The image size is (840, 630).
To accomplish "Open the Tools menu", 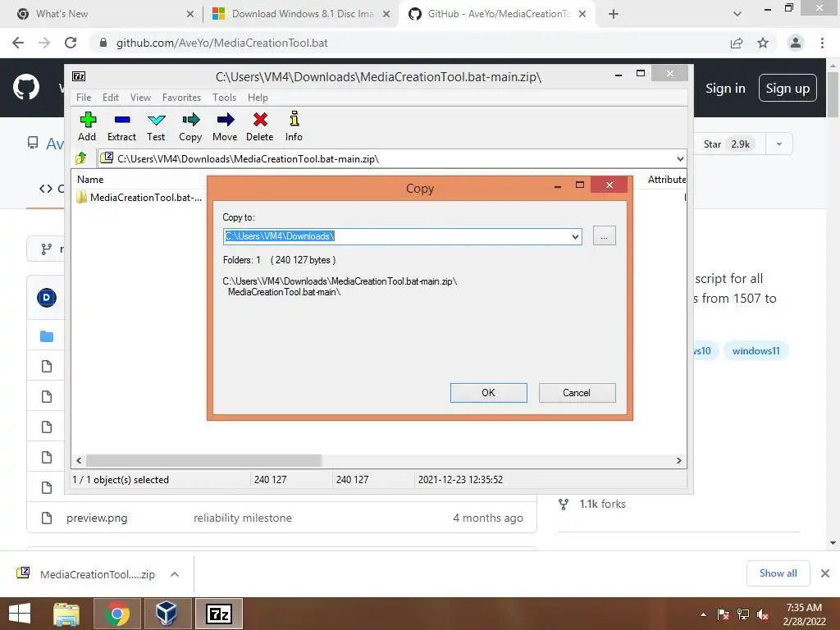I will 224,98.
